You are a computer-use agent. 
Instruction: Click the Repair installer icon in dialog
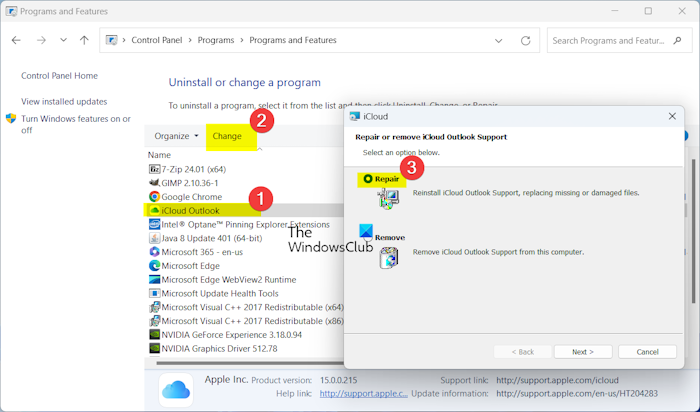tap(388, 199)
